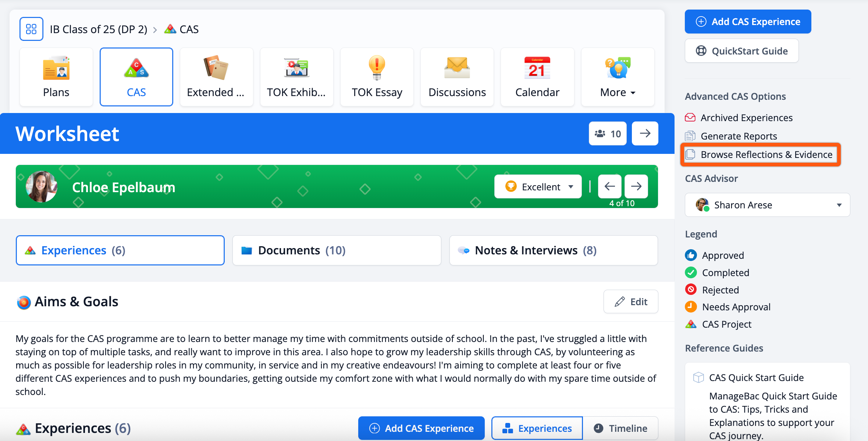Open the Calendar icon
Viewport: 868px width, 441px height.
coord(537,68)
